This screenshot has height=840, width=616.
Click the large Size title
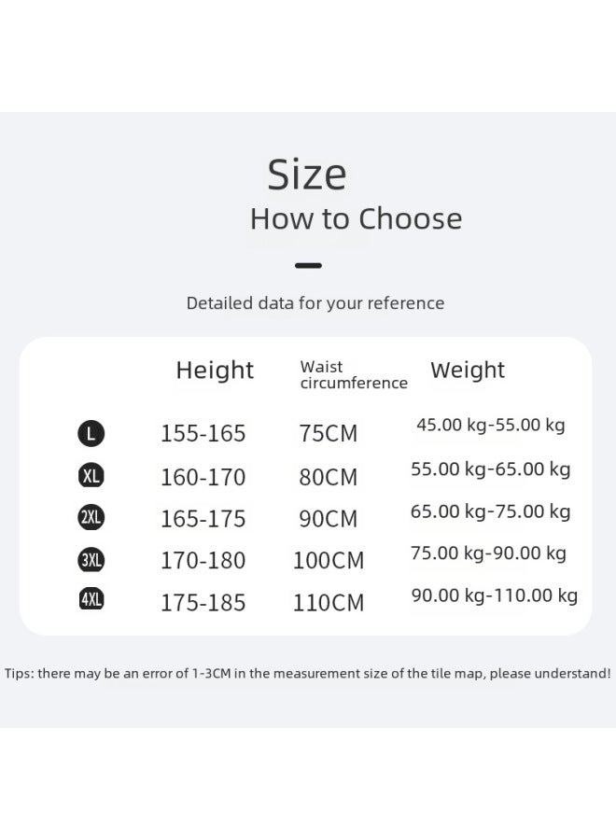click(307, 175)
